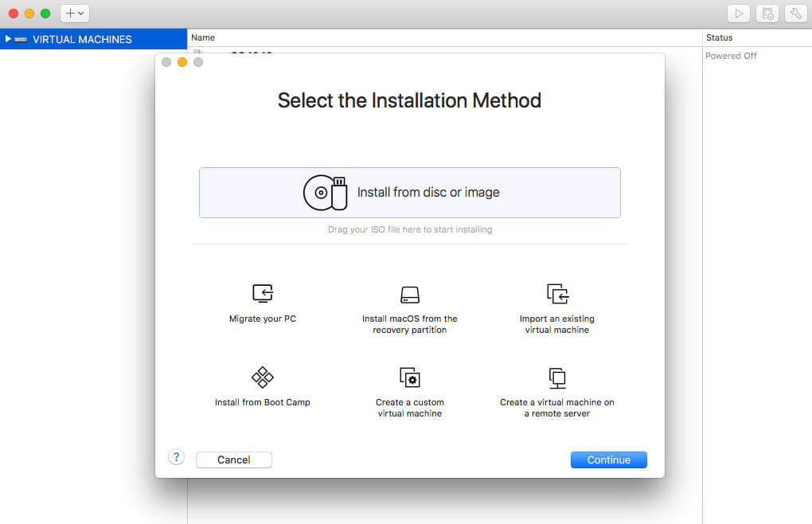Open configuration wrench icon in main toolbar
The width and height of the screenshot is (812, 524).
point(795,14)
